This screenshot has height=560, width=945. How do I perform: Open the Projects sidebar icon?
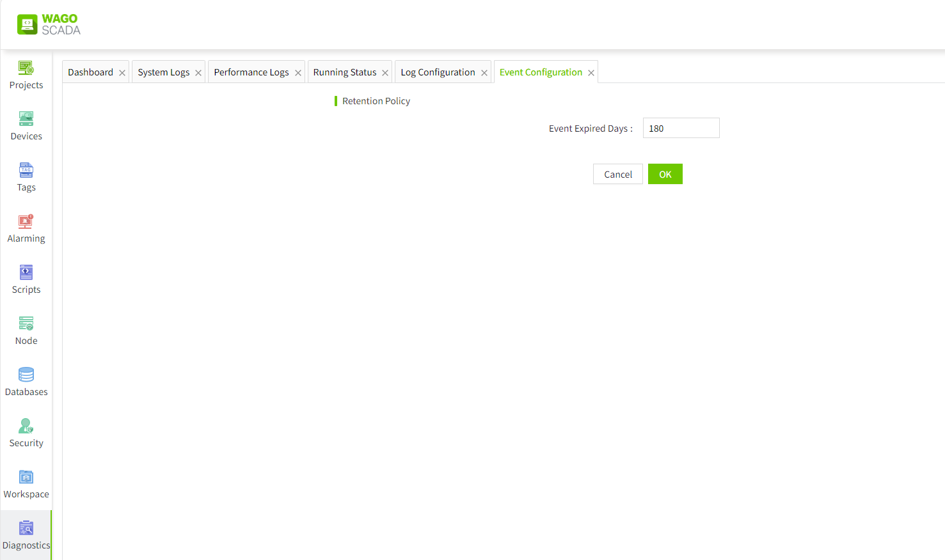click(x=26, y=68)
